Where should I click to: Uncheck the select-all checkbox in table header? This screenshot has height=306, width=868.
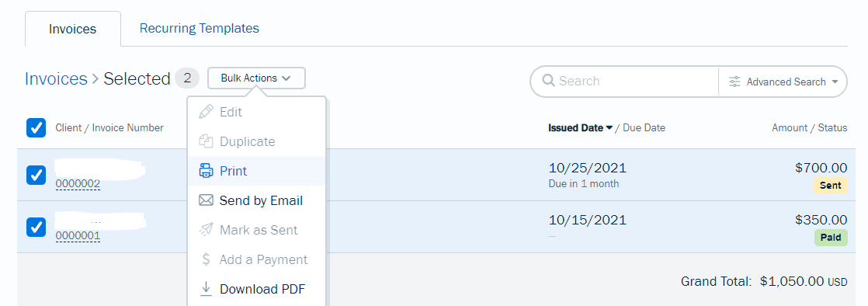coord(36,128)
